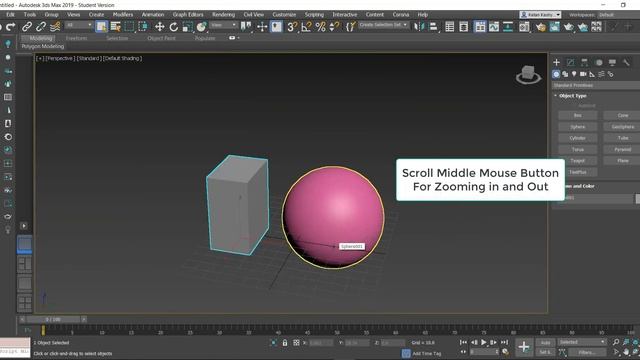Open the Tools menu
The height and width of the screenshot is (360, 640).
pyautogui.click(x=30, y=15)
